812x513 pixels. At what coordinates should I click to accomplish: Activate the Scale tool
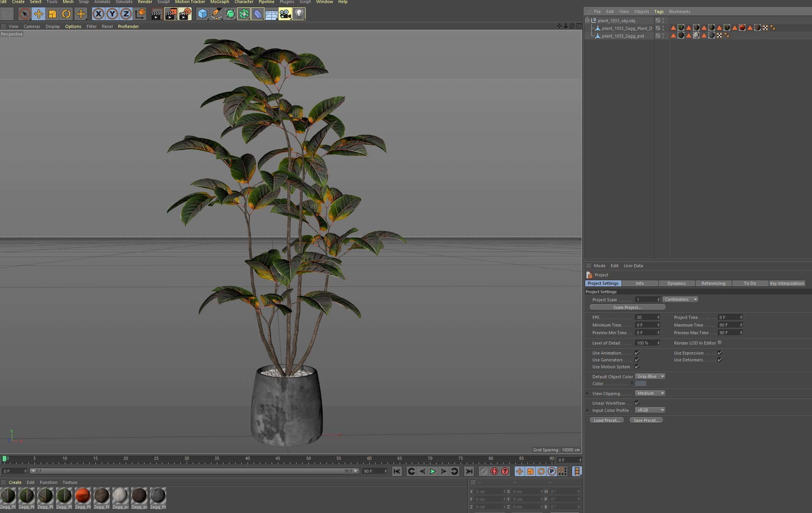pyautogui.click(x=52, y=14)
